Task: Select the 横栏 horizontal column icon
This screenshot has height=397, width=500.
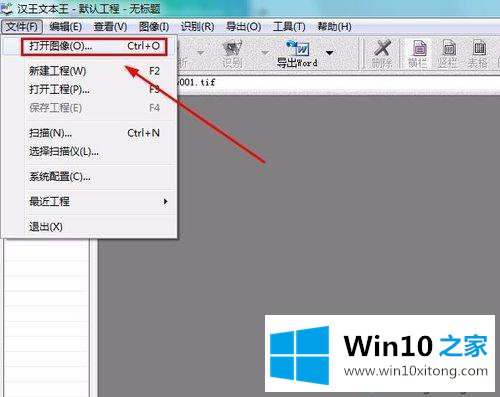Action: (x=419, y=54)
